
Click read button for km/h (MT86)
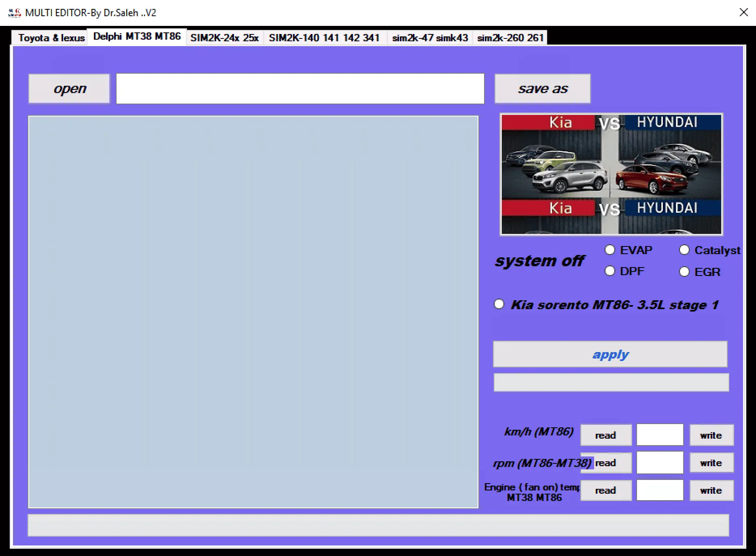[606, 435]
